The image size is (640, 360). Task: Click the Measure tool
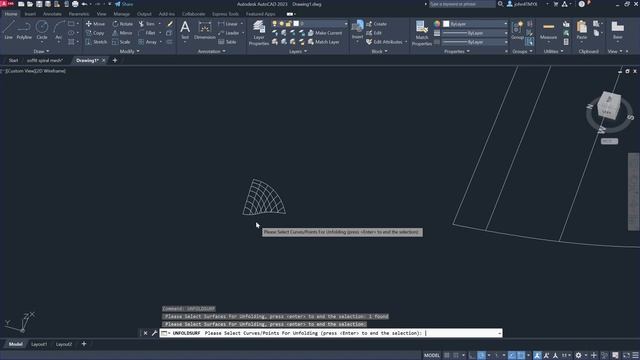[x=548, y=30]
